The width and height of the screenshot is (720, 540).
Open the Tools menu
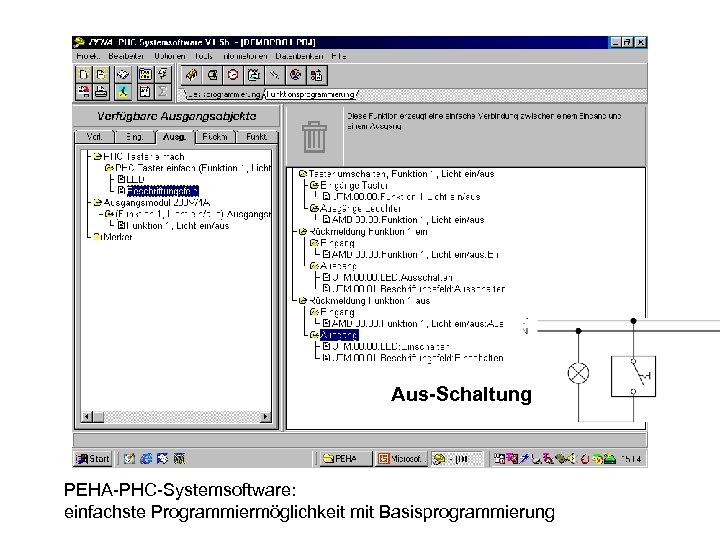[x=203, y=56]
